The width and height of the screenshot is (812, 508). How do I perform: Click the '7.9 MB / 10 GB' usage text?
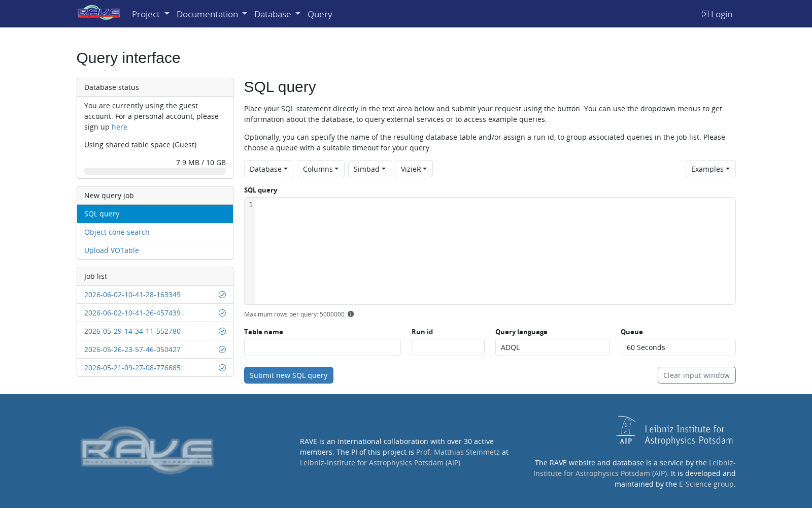click(x=201, y=163)
